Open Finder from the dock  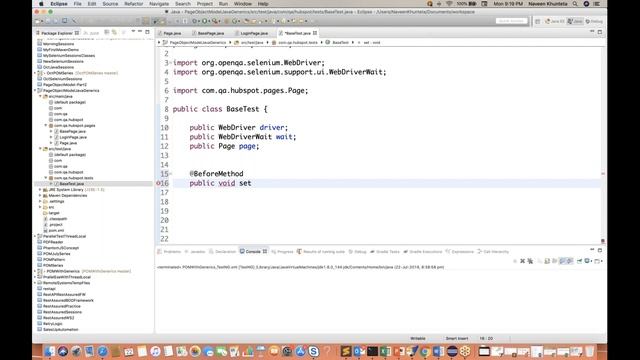click(x=50, y=351)
